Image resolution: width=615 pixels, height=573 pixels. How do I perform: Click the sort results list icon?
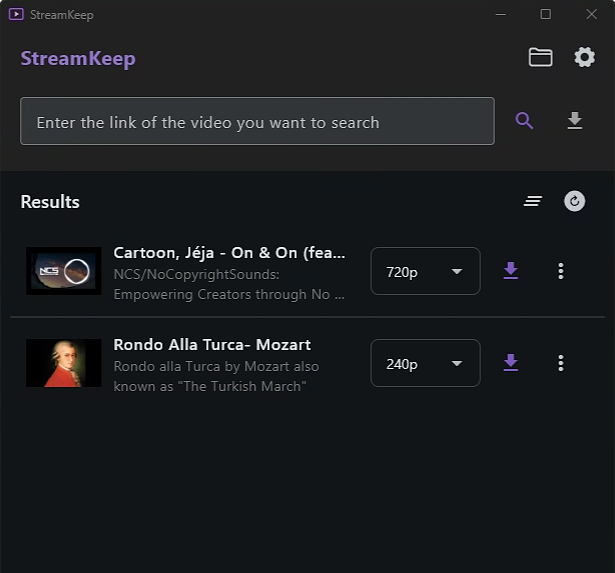tap(533, 201)
